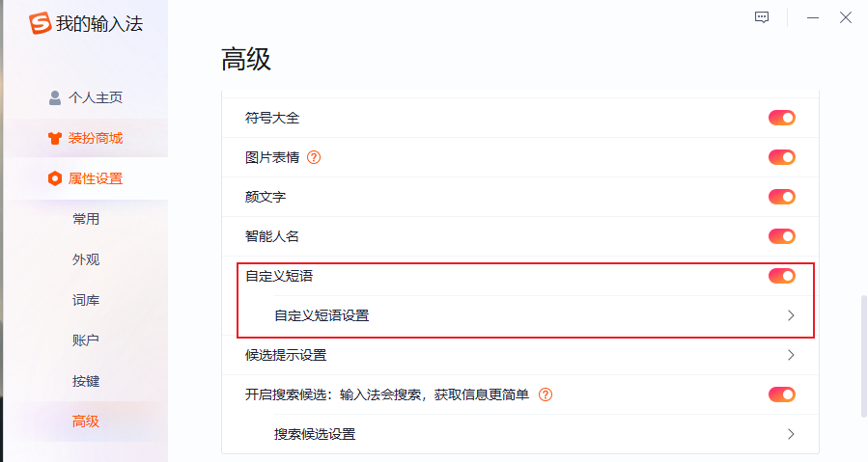Open the 外观 settings page

point(86,259)
